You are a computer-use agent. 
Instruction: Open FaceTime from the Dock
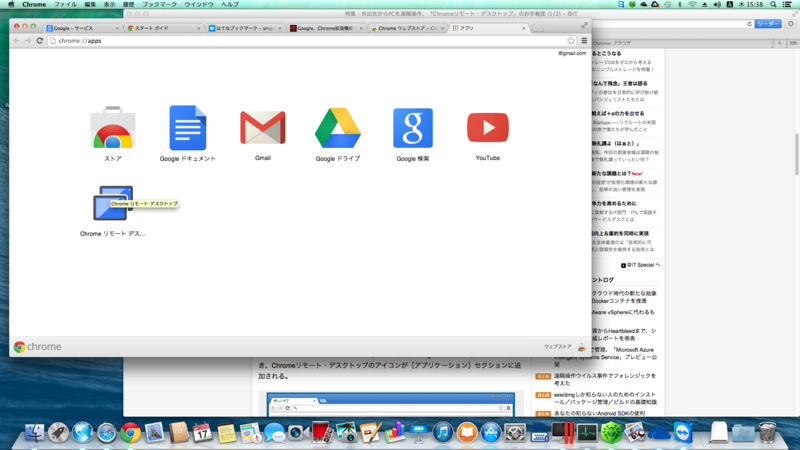(x=298, y=433)
